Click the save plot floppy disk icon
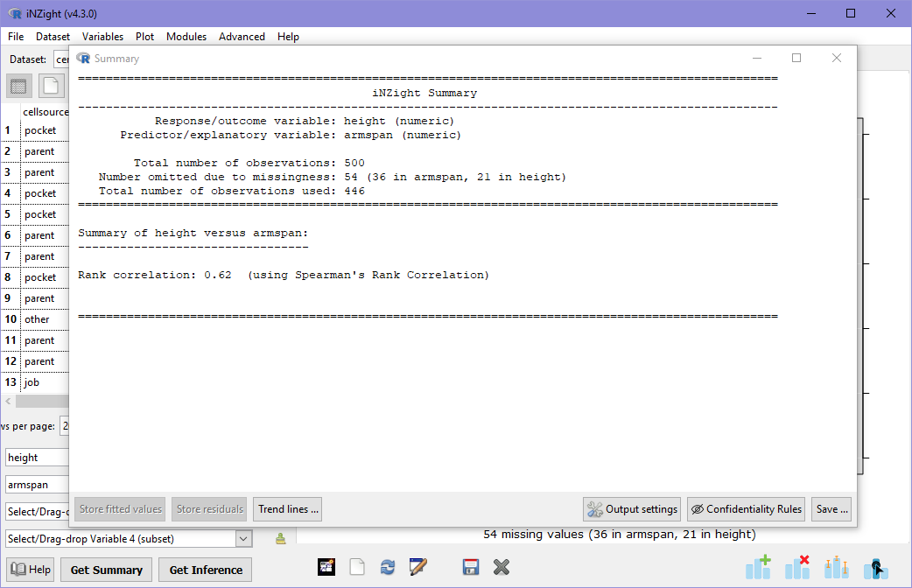Image resolution: width=912 pixels, height=588 pixels. 471,567
